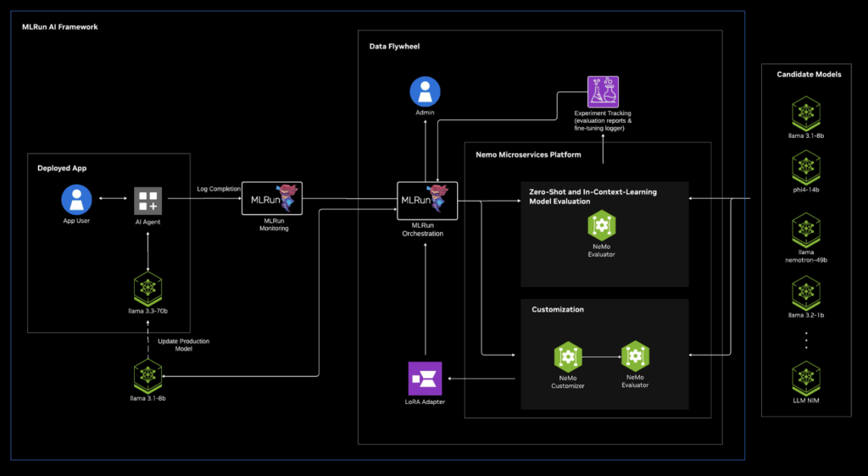Click the NeMo Customizer green hexagon icon
This screenshot has height=476, width=868.
pos(568,357)
